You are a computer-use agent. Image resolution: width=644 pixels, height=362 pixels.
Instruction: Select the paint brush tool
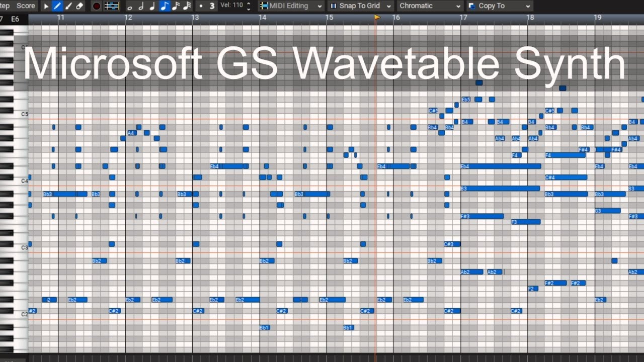click(68, 6)
